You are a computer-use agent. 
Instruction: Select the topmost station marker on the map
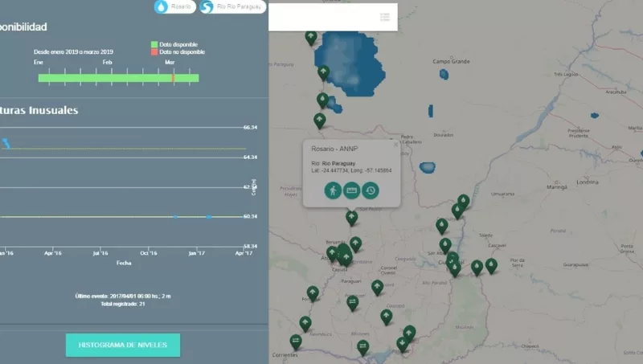coord(311,37)
